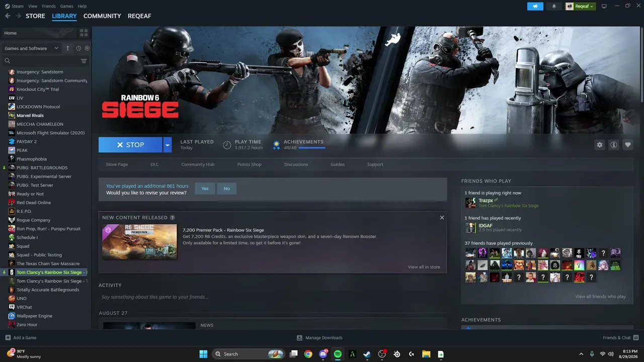The height and width of the screenshot is (362, 644).
Task: Open advanced filter options icon
Action: (x=84, y=61)
